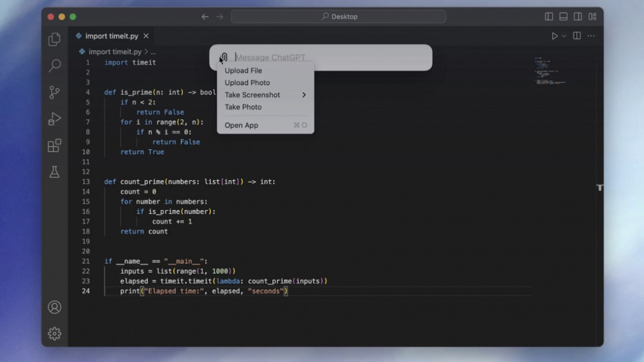Screen dimensions: 644x362
Task: Click 'for number in numbers:' on line 15
Action: pyautogui.click(x=164, y=202)
